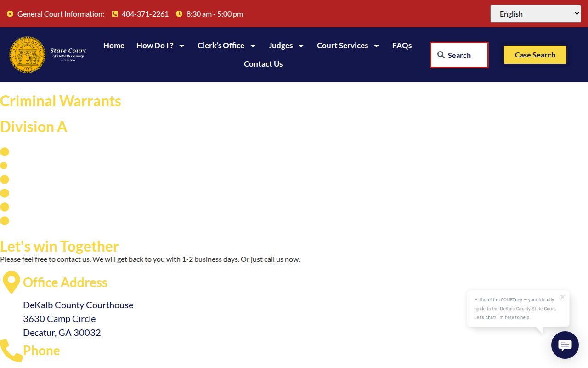Click the 3630 Camp Circle address line

(59, 319)
